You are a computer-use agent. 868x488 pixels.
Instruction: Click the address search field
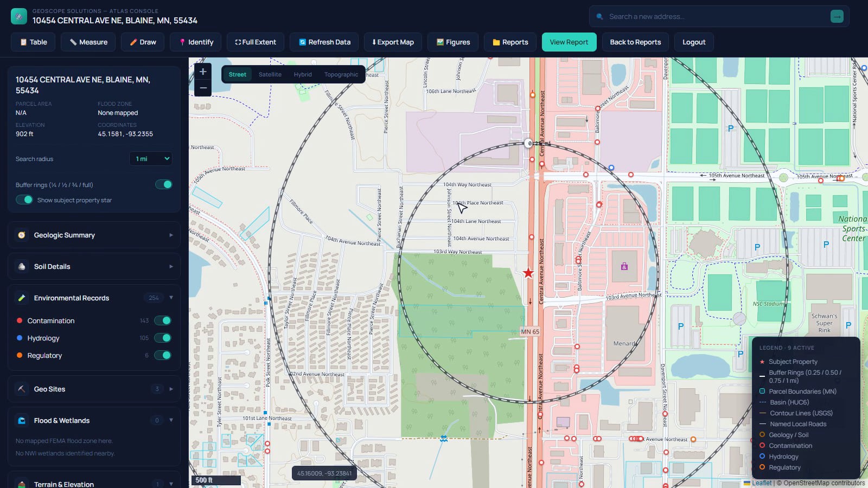click(716, 16)
